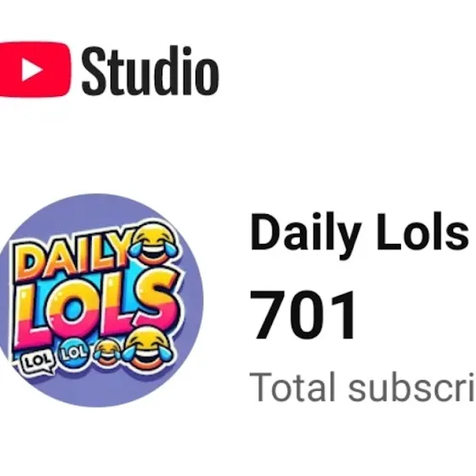Click the blue round LOL badge

coord(74,353)
